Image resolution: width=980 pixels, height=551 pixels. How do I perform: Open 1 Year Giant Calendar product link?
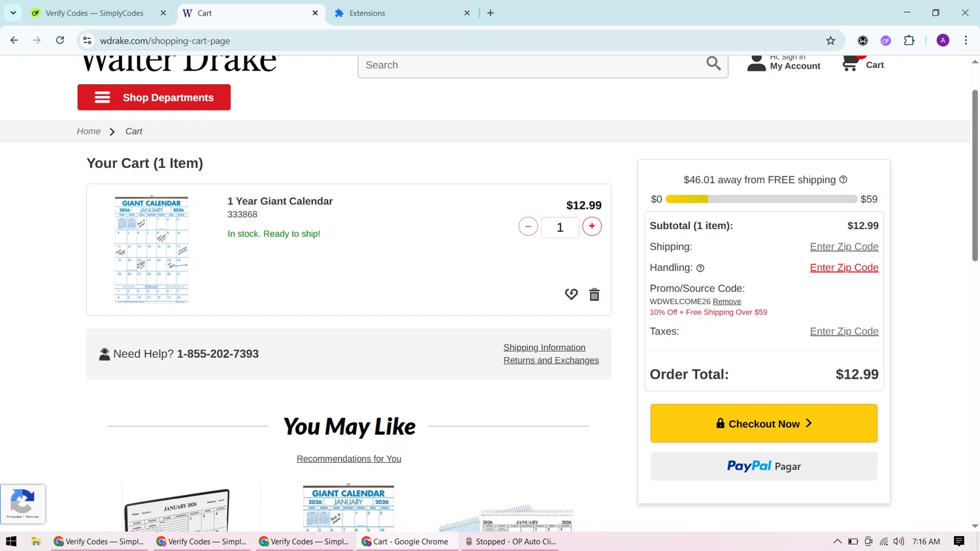(x=280, y=201)
